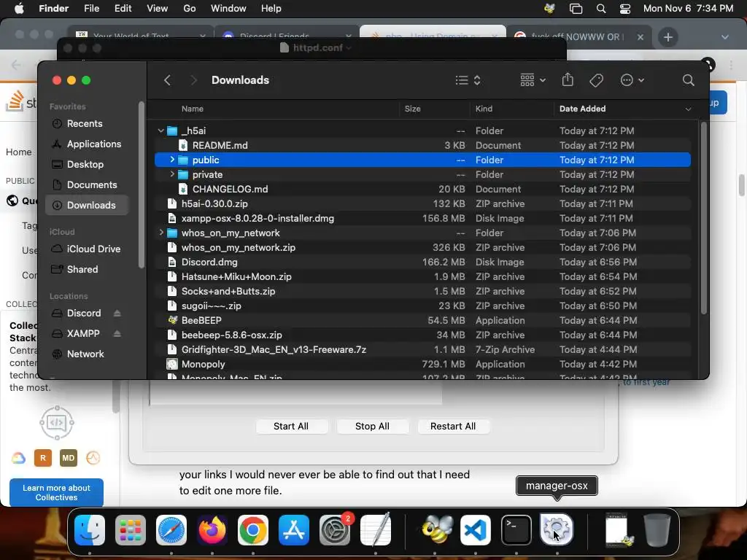The image size is (747, 560).
Task: Sort by the Name column header
Action: pyautogui.click(x=193, y=109)
